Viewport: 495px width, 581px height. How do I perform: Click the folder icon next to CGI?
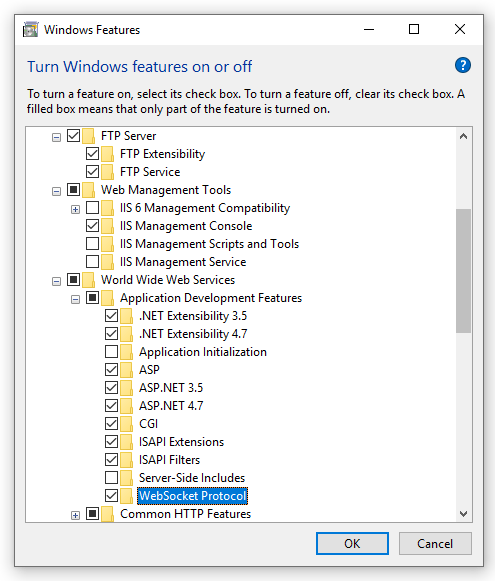point(126,424)
